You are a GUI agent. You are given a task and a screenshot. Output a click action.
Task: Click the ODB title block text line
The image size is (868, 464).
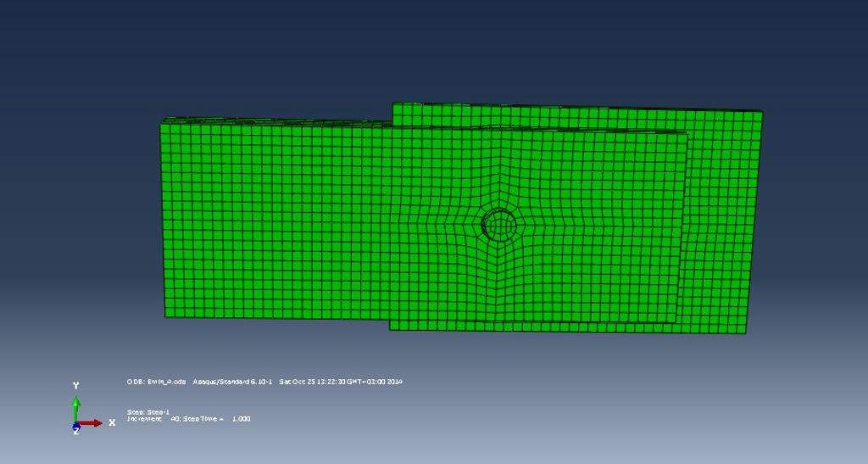pyautogui.click(x=264, y=382)
